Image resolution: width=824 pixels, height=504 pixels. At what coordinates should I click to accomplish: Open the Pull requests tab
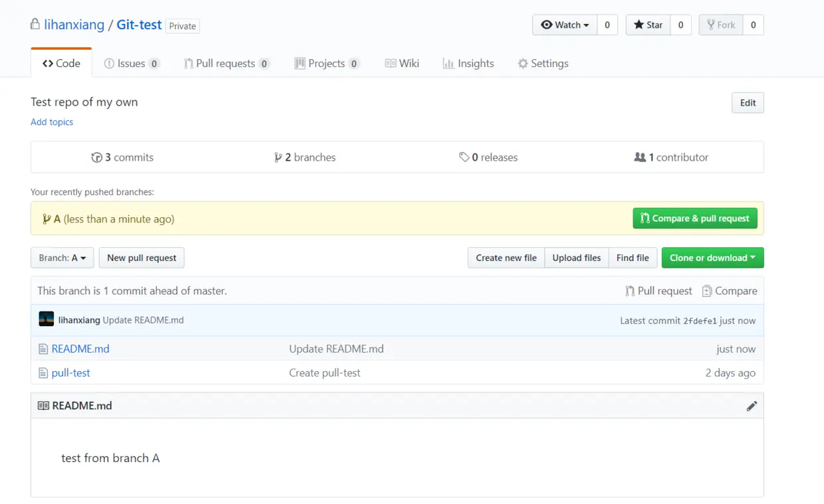pos(227,64)
